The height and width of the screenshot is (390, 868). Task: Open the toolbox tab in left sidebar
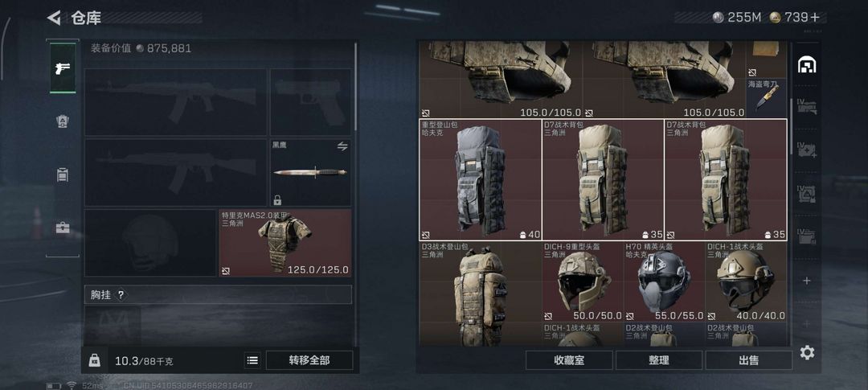[x=63, y=227]
